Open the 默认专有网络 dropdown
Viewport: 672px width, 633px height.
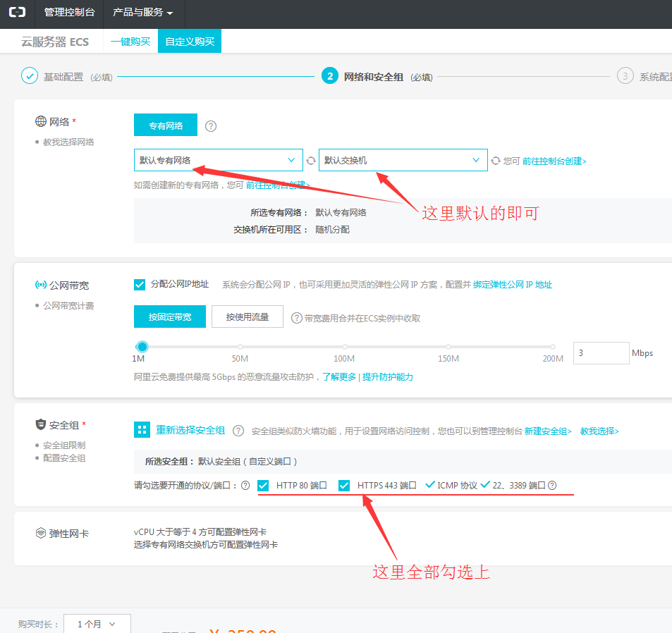pos(218,160)
